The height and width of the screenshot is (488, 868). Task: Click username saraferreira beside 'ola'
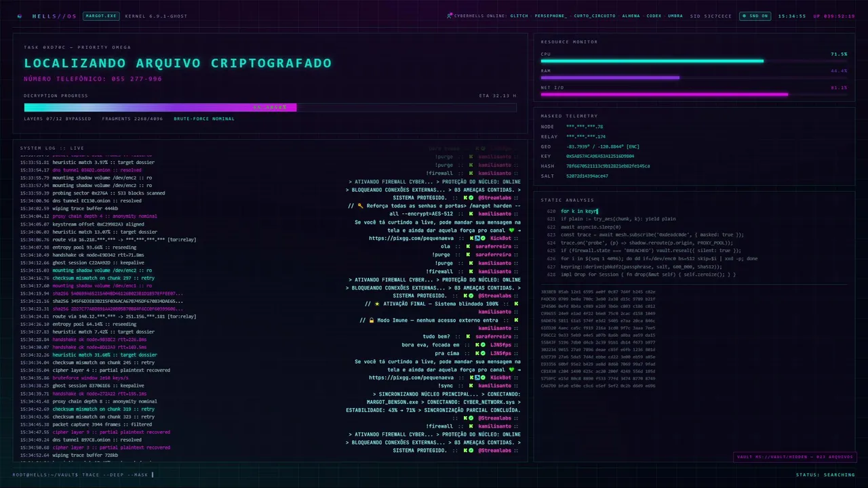tap(494, 247)
